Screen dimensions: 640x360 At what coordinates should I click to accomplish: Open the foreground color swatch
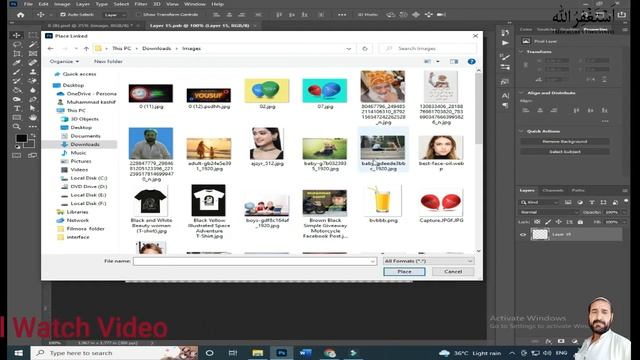click(x=21, y=139)
